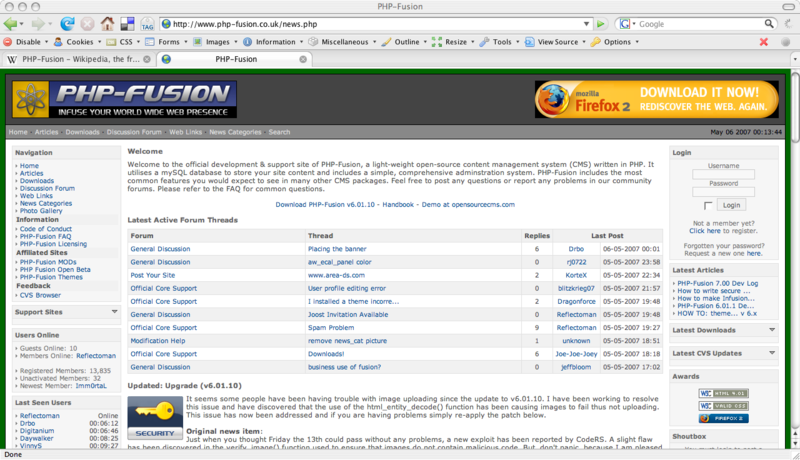Open Reflectoman in Last Seen Users
Image resolution: width=800 pixels, height=460 pixels.
(x=40, y=416)
